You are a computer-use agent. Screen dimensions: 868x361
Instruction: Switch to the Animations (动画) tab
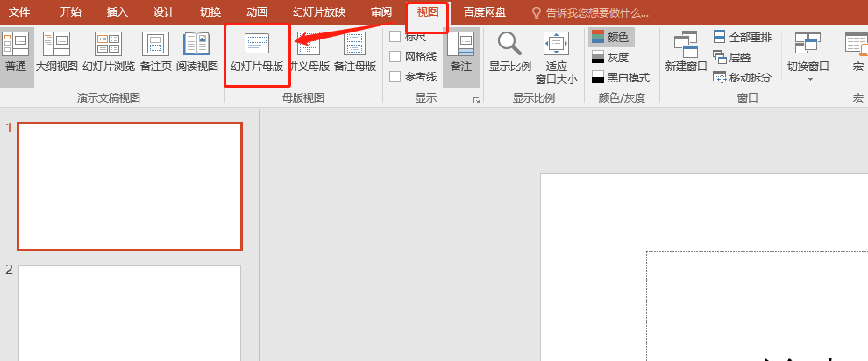tap(256, 12)
